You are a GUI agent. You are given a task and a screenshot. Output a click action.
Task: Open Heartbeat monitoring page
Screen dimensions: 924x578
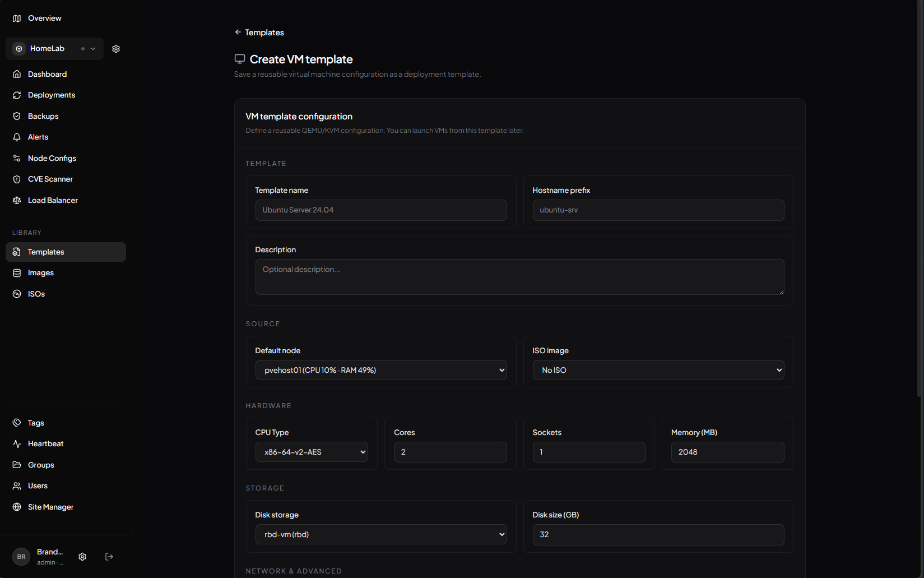tap(45, 444)
